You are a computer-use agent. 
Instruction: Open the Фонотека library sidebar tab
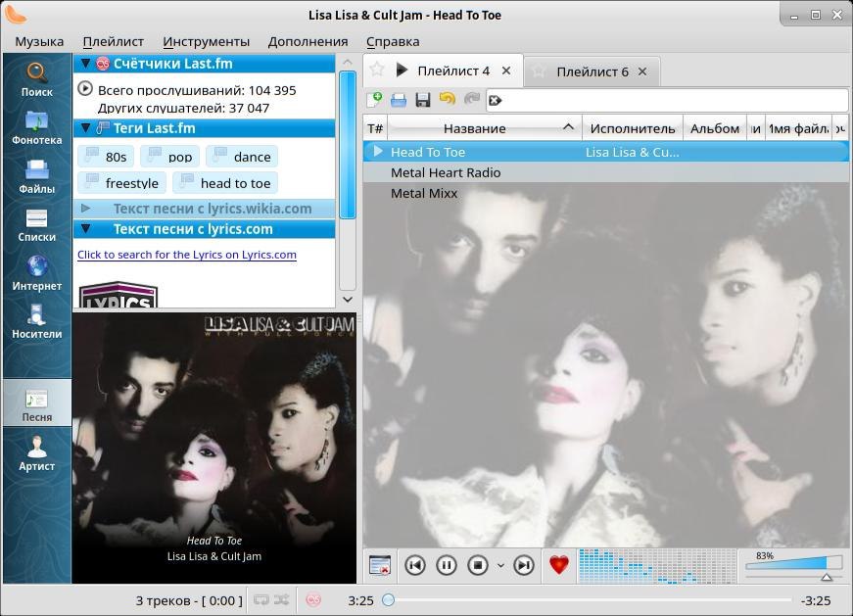(36, 128)
